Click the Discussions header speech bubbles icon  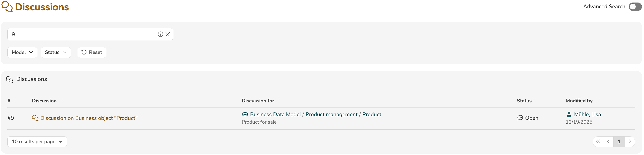pos(7,7)
